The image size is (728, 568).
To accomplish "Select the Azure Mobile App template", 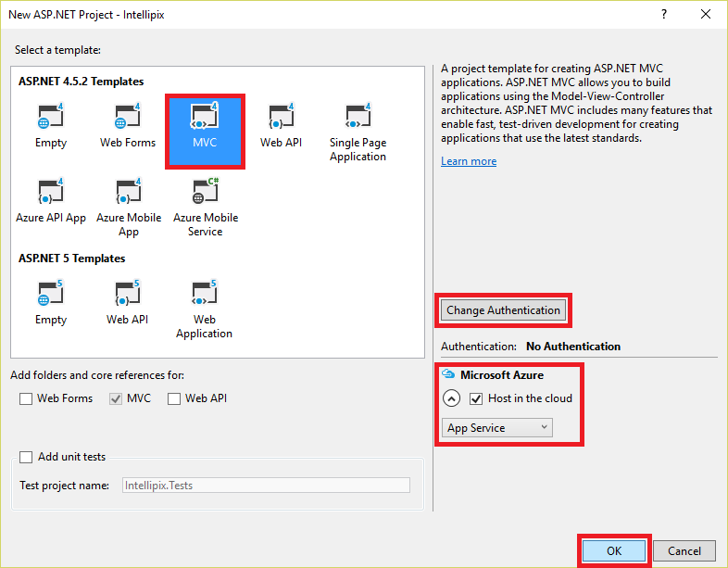I will [x=129, y=208].
